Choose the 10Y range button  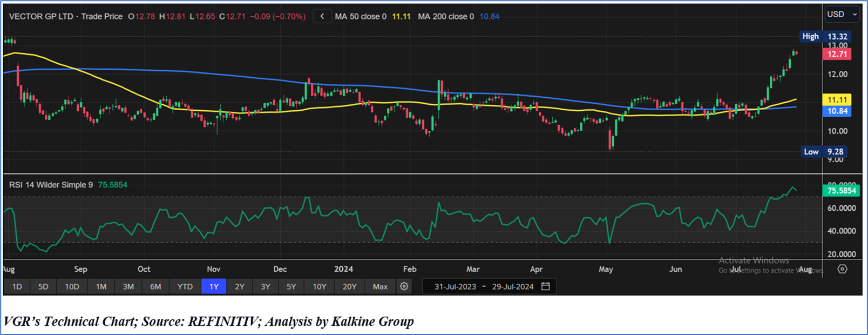(320, 286)
